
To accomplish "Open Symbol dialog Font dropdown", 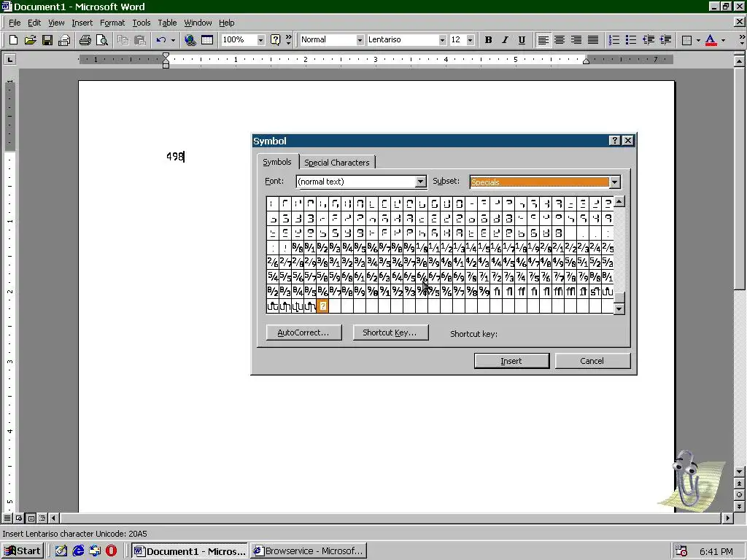I will click(420, 182).
